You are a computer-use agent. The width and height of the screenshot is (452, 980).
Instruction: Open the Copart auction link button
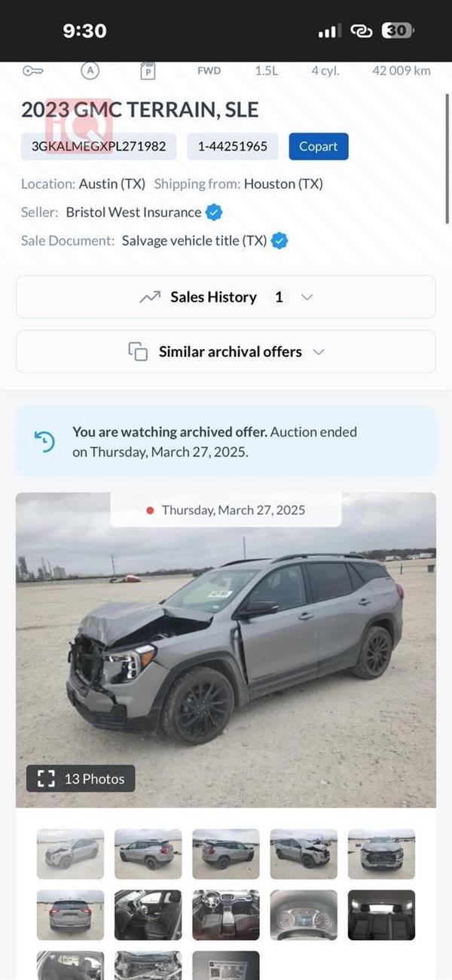point(318,146)
